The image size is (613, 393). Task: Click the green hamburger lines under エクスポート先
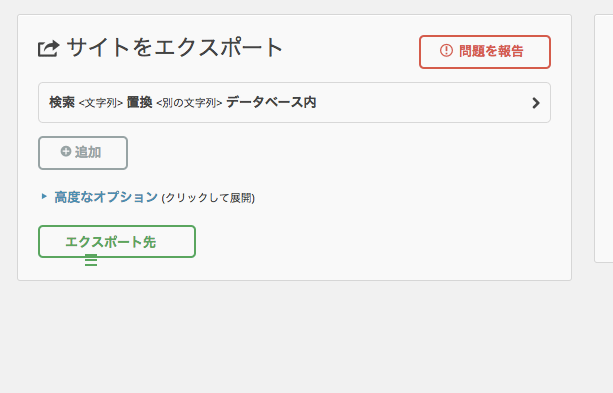point(91,260)
